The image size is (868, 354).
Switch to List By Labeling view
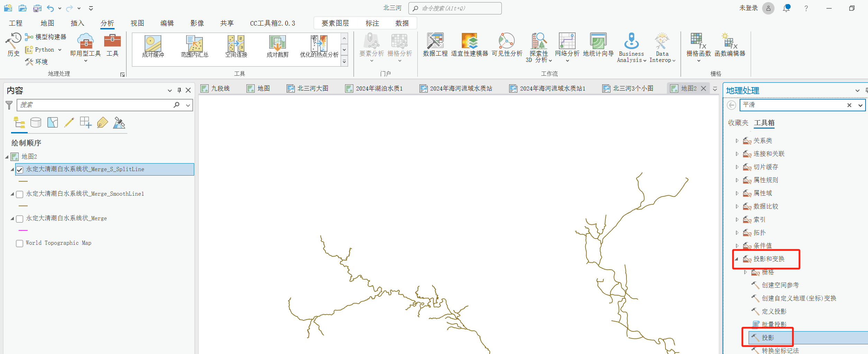102,122
